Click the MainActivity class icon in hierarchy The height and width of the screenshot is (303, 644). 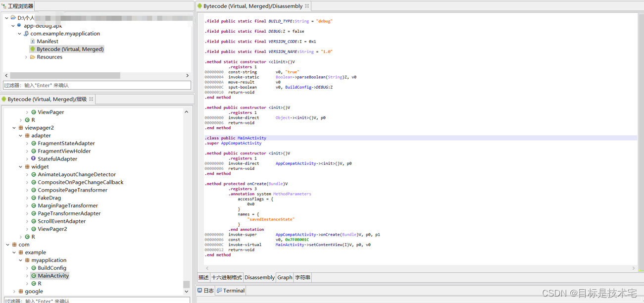(x=34, y=276)
